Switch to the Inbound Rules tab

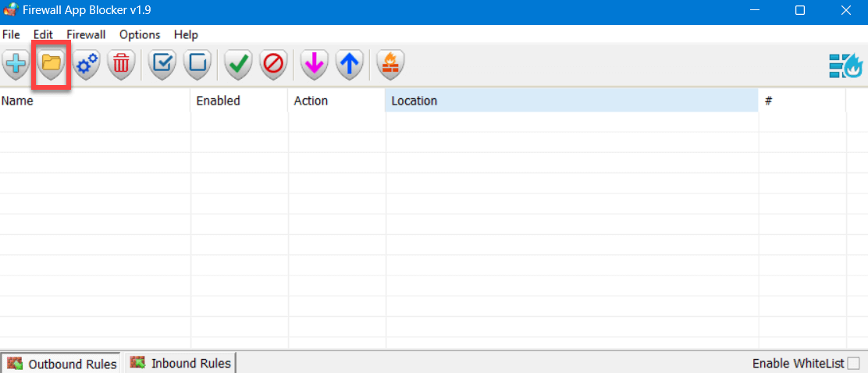coord(180,363)
